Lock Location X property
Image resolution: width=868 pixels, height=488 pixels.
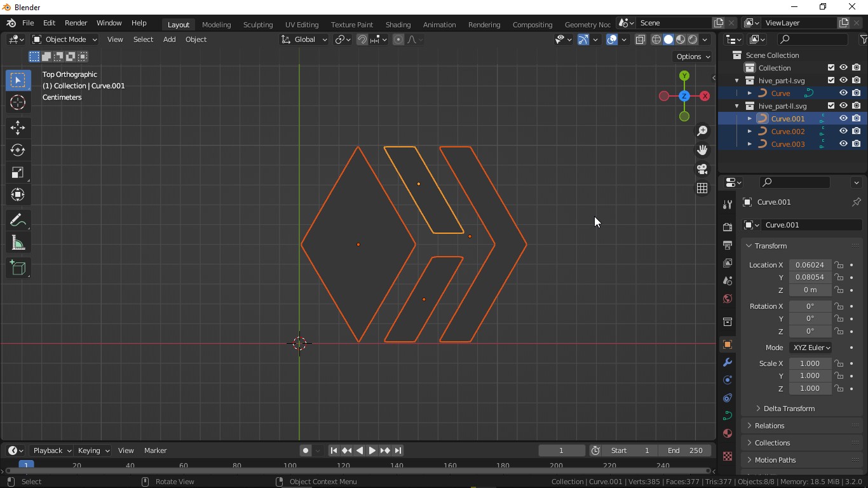839,265
